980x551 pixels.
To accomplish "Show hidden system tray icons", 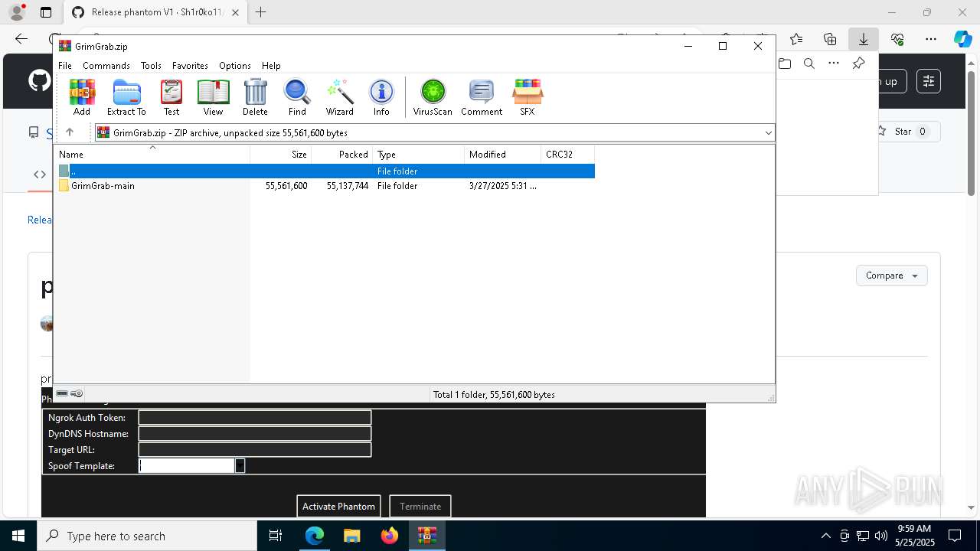I will click(x=825, y=536).
